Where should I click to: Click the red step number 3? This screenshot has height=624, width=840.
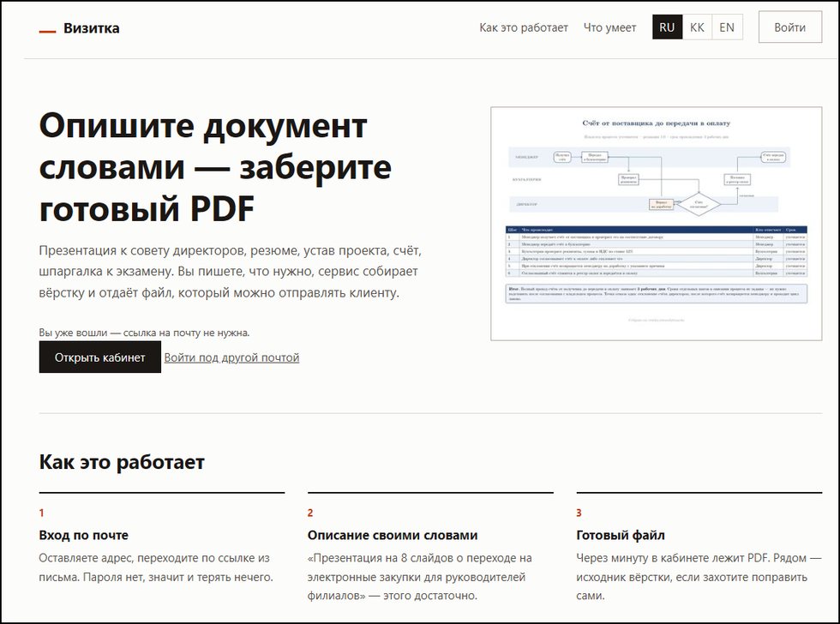click(x=579, y=513)
